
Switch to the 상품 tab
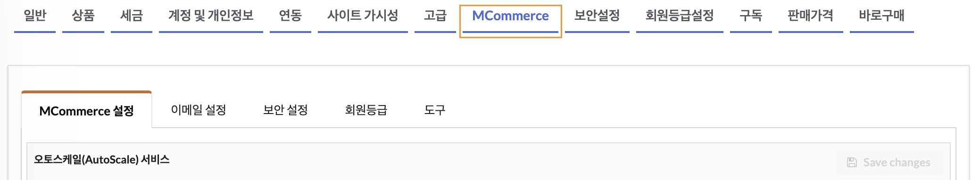tap(83, 16)
